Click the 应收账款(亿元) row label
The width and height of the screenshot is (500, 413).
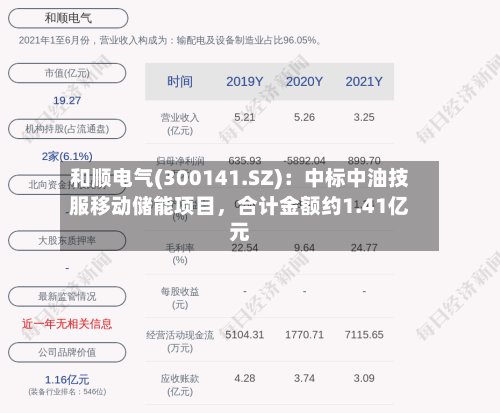pyautogui.click(x=180, y=385)
